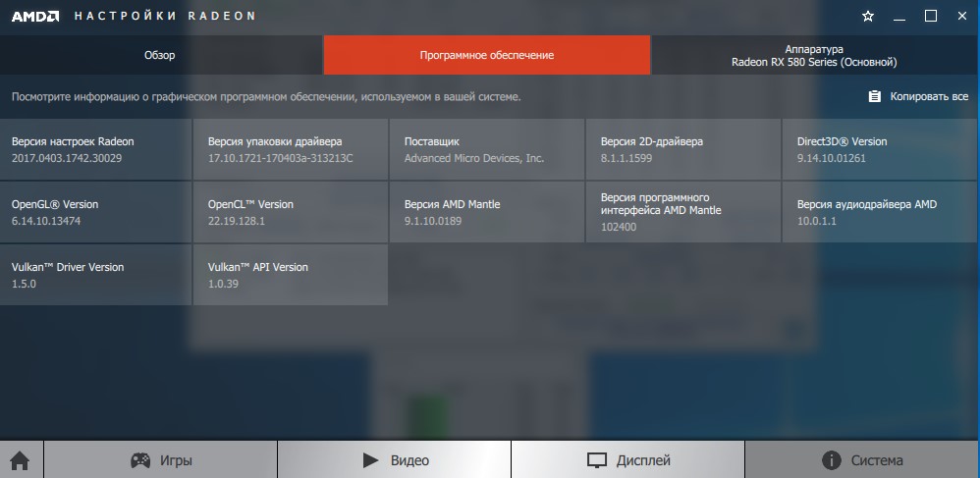This screenshot has height=478, width=980.
Task: Select the Vulkan API Version tile
Action: tap(290, 275)
